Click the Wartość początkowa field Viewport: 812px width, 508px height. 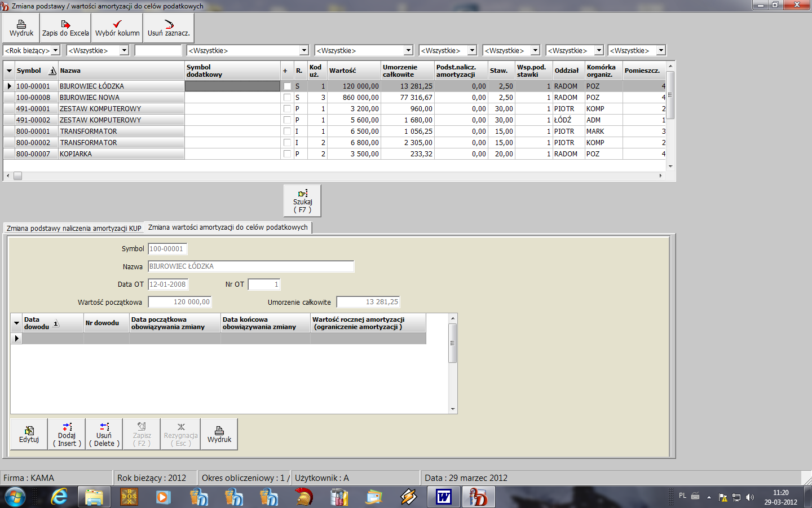tap(180, 302)
